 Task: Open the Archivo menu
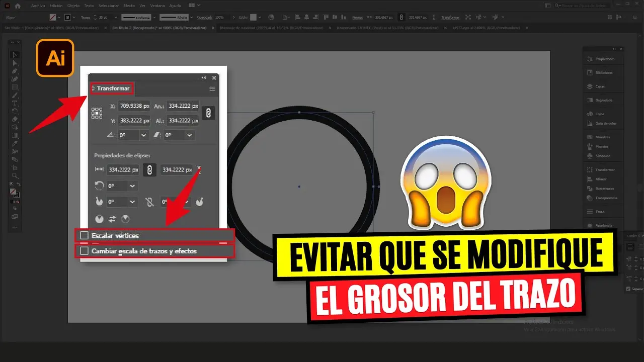[37, 6]
